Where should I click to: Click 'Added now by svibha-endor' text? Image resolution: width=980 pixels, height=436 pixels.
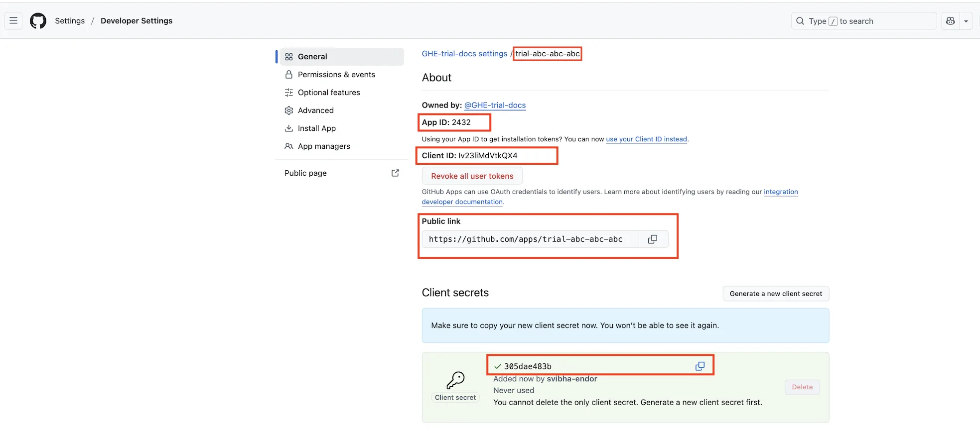point(545,379)
